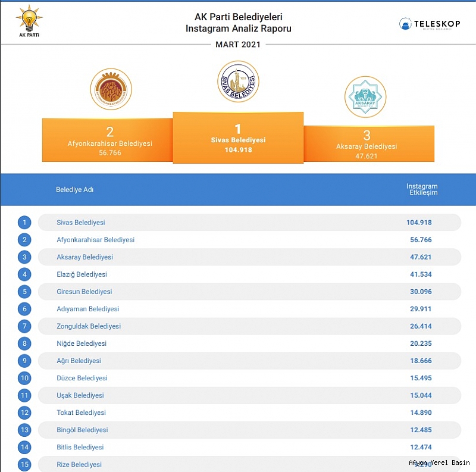This screenshot has width=476, height=472.
Task: Select the first place podium block
Action: point(238,137)
